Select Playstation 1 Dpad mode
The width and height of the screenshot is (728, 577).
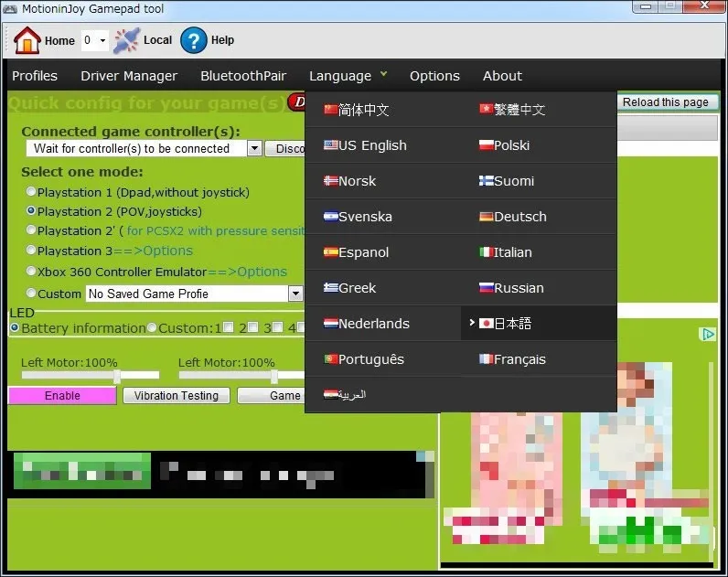coord(31,191)
